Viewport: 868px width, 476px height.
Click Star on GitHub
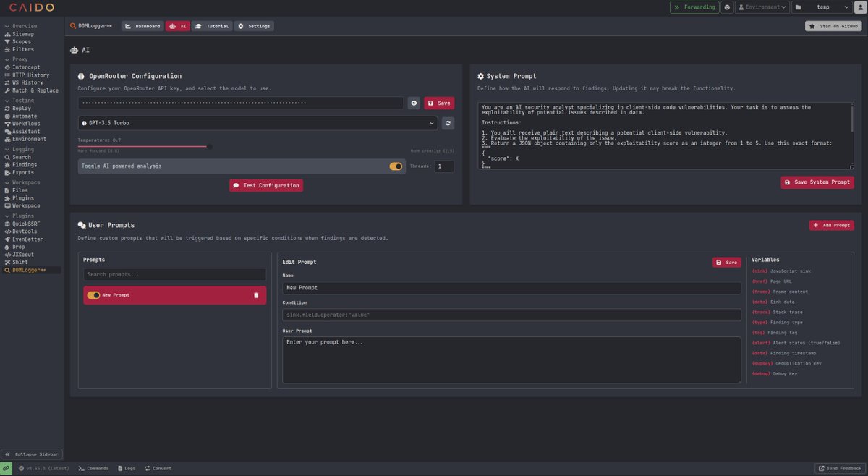[x=834, y=26]
